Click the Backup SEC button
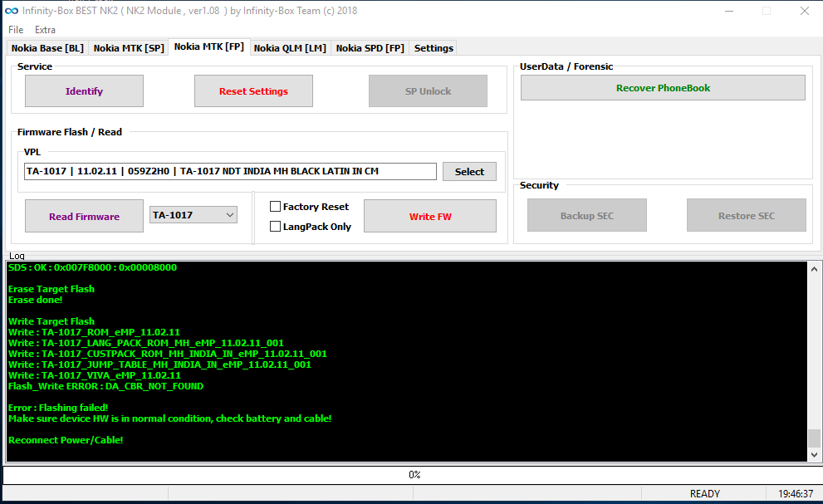The image size is (823, 504). [587, 215]
